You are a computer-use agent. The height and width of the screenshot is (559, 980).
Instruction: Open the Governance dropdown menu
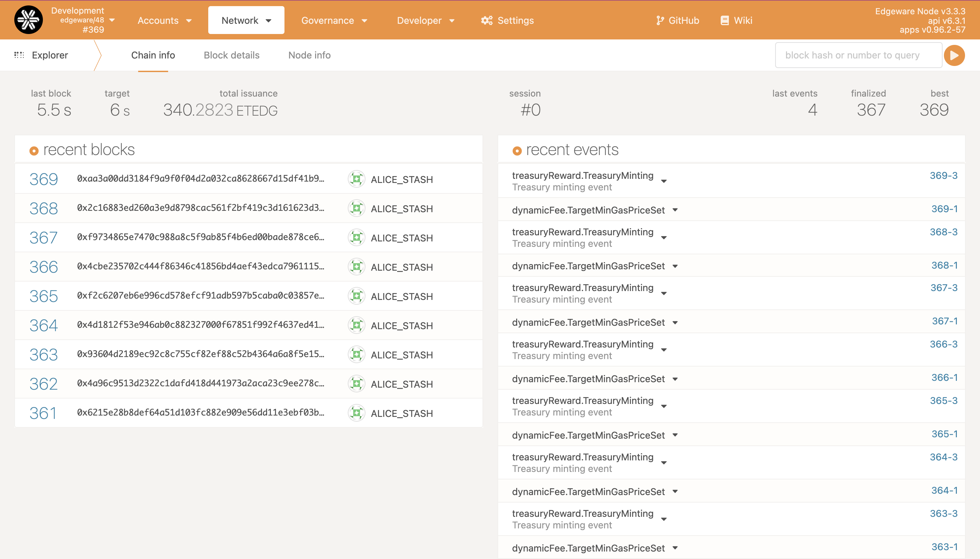[x=334, y=20]
